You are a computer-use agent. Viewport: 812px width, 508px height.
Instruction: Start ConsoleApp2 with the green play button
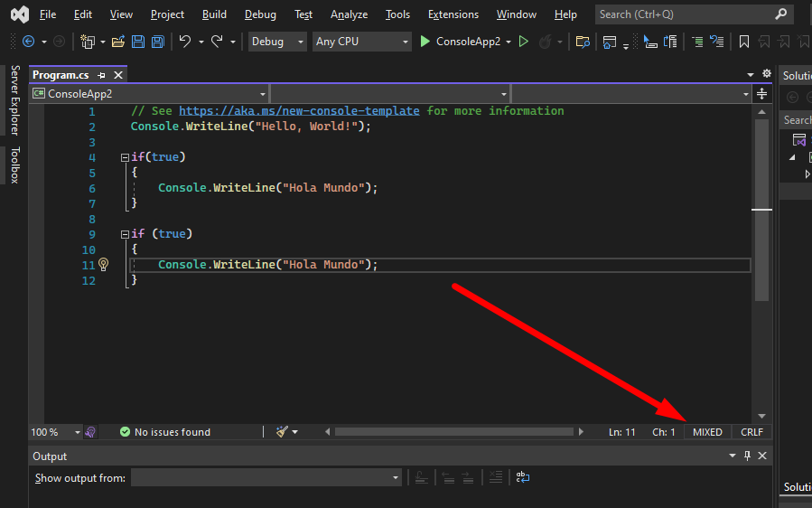point(425,42)
